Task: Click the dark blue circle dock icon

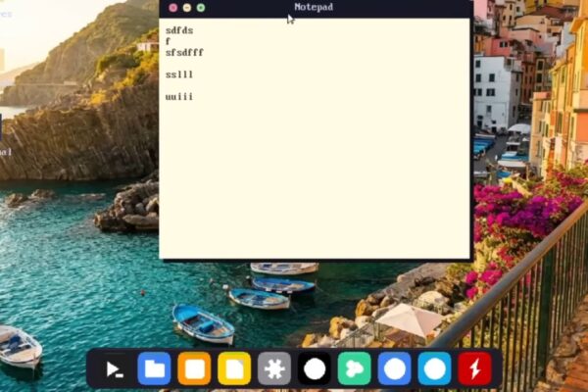Action: coord(394,369)
